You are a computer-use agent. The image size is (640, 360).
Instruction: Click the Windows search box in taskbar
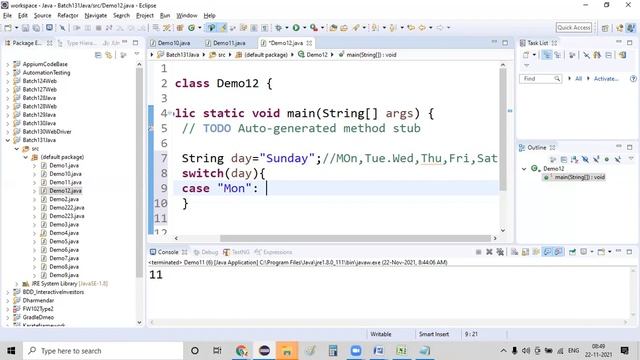pyautogui.click(x=103, y=351)
